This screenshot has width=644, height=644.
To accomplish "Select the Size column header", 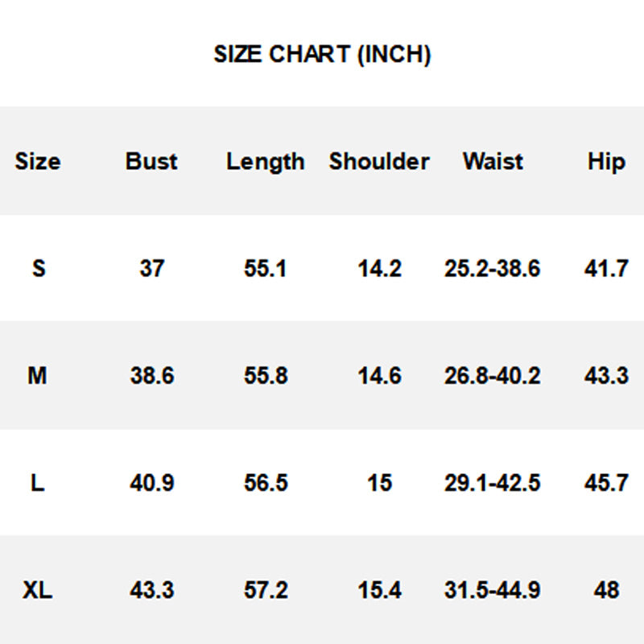I will click(38, 161).
